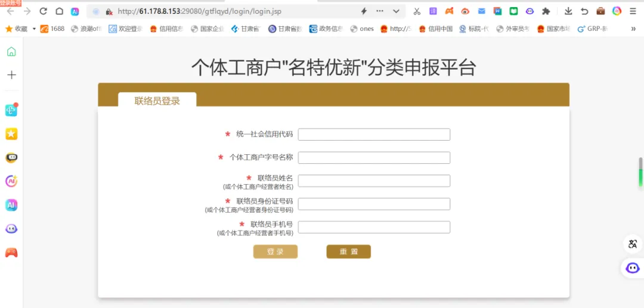644x308 pixels.
Task: Open the 政务信息 bookmark
Action: click(326, 29)
